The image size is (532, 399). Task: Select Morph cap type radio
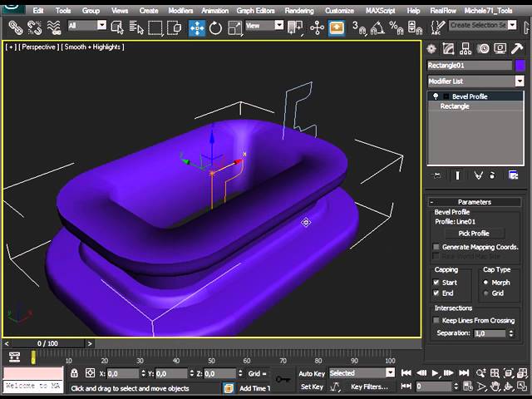pos(485,283)
